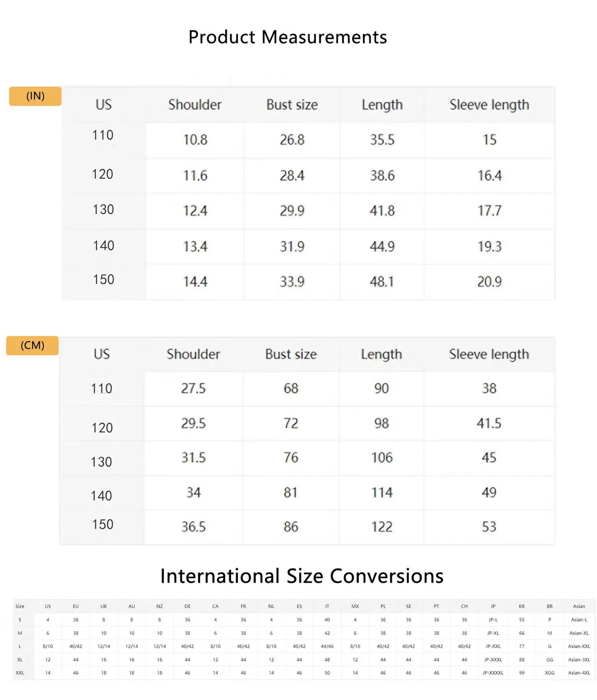
Task: Click the Product Measurements heading
Action: [x=288, y=37]
